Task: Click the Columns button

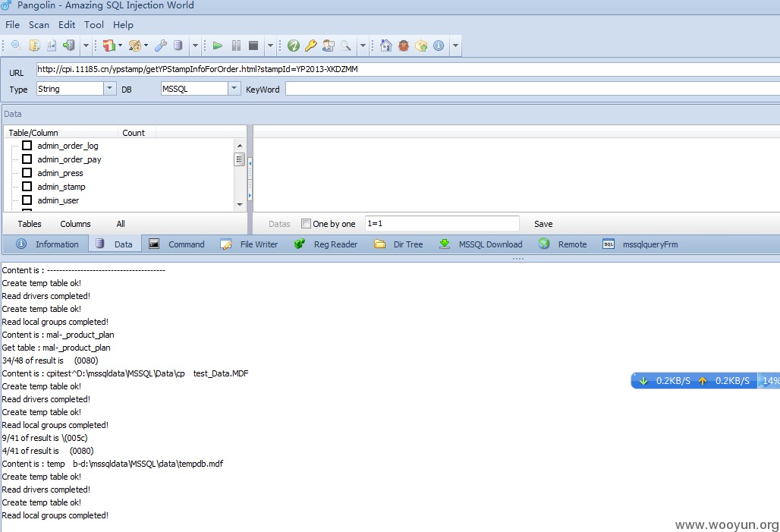Action: pos(75,224)
